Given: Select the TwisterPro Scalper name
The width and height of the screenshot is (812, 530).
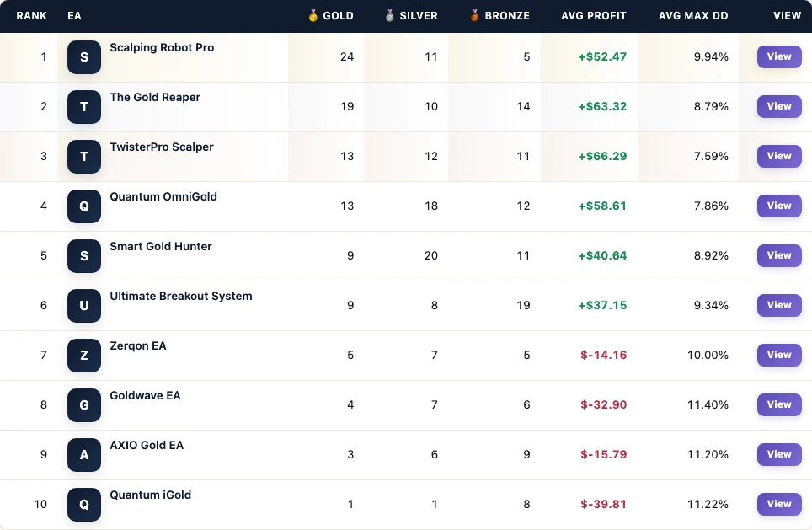Looking at the screenshot, I should click(x=162, y=147).
